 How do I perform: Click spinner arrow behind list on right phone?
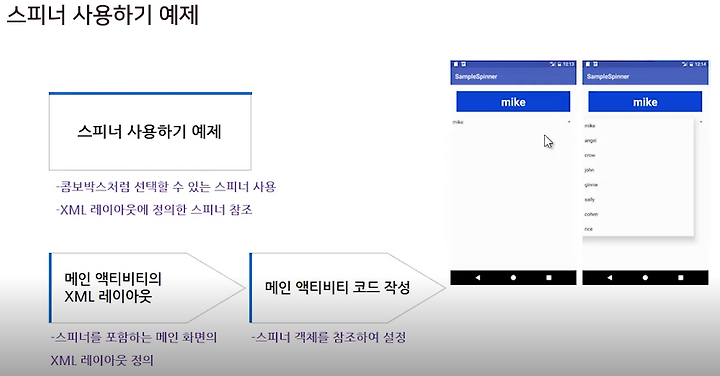(701, 122)
